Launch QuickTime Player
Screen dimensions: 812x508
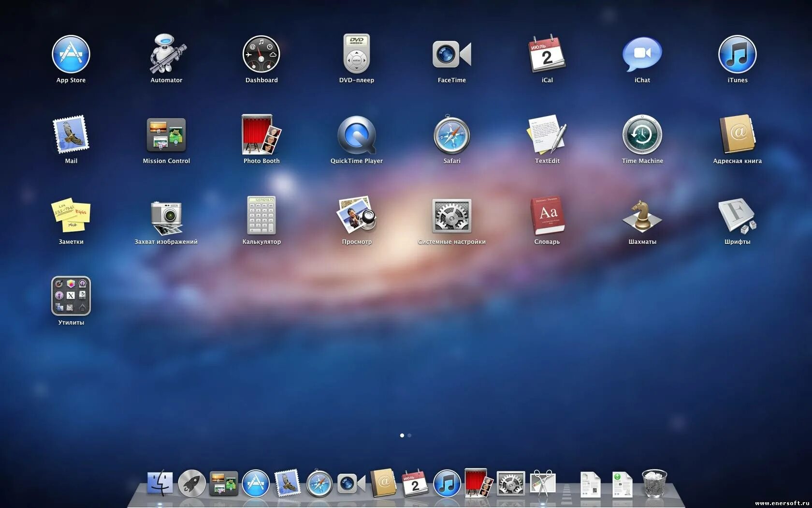(x=357, y=135)
